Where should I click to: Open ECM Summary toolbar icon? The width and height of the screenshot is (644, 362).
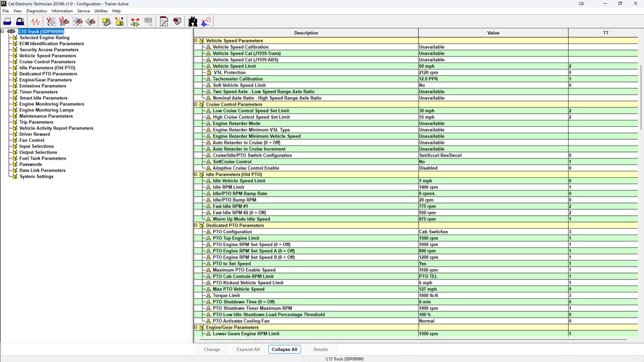(x=106, y=21)
